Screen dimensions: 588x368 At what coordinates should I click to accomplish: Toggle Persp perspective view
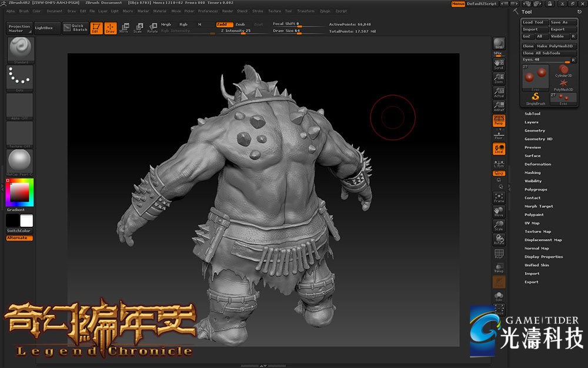(x=499, y=121)
